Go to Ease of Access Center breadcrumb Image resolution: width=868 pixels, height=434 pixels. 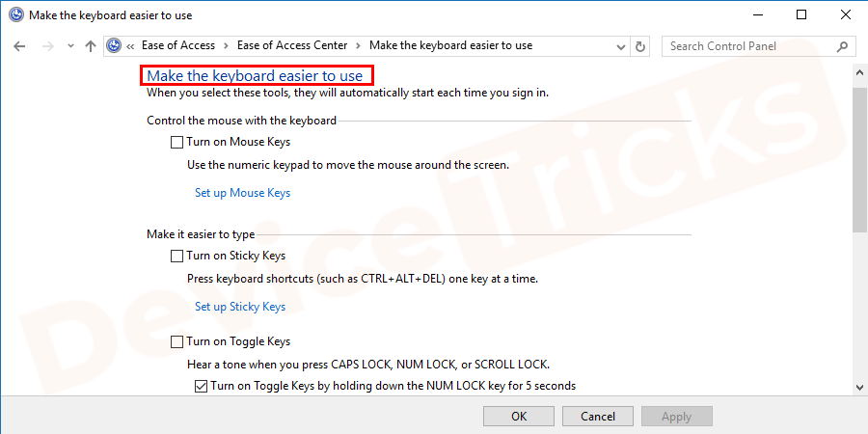click(x=291, y=46)
